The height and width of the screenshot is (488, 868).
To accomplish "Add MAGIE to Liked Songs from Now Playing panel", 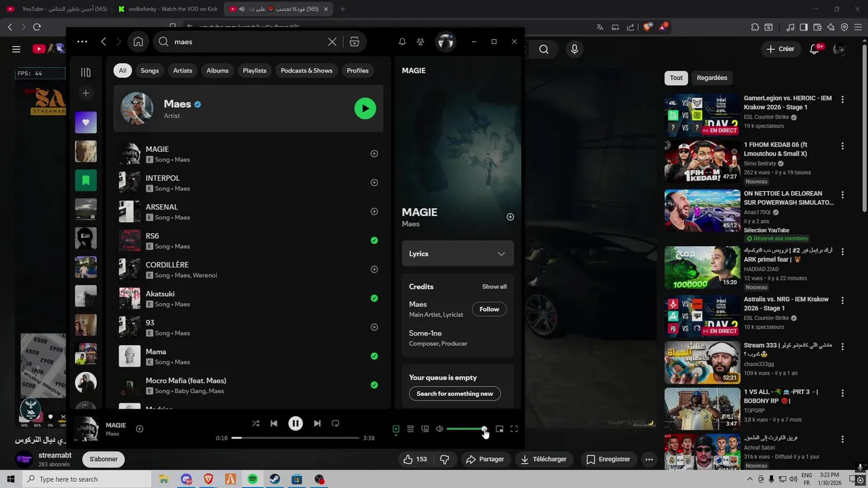I will [x=510, y=217].
